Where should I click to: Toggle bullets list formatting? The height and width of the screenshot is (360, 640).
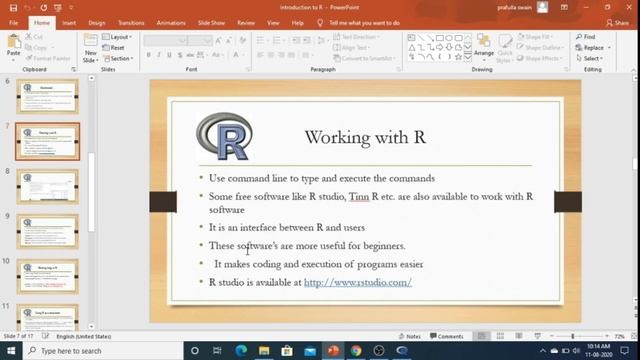click(x=261, y=40)
